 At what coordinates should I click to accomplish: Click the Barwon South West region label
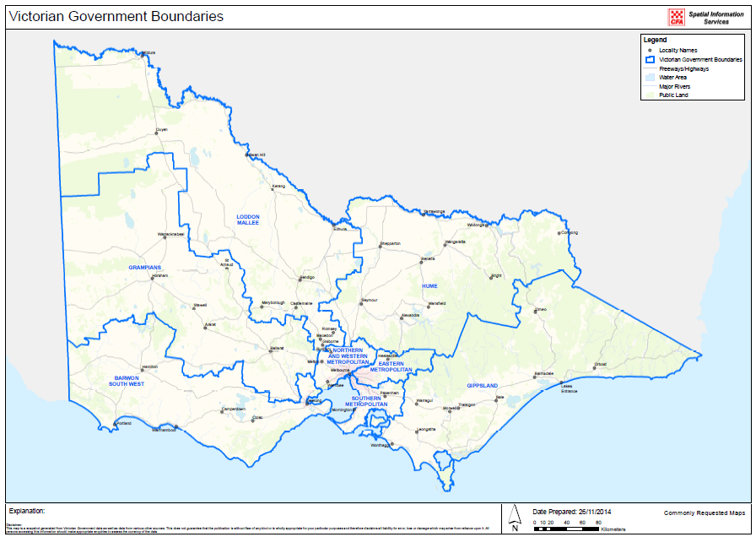click(126, 381)
